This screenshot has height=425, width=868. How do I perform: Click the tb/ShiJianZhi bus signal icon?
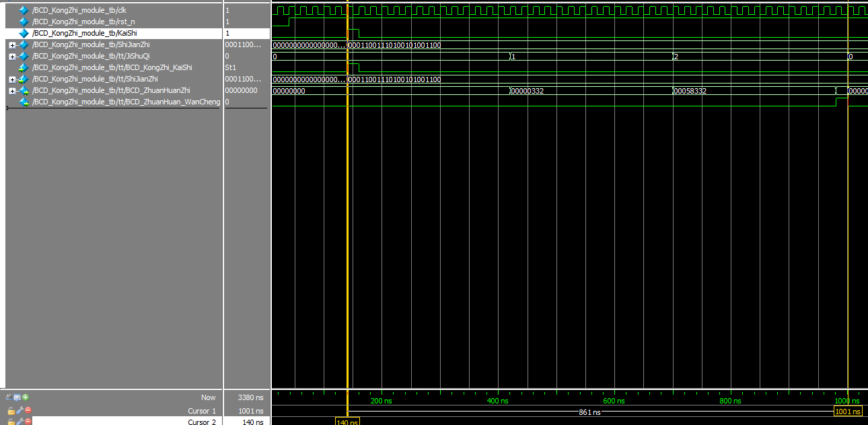pyautogui.click(x=24, y=44)
